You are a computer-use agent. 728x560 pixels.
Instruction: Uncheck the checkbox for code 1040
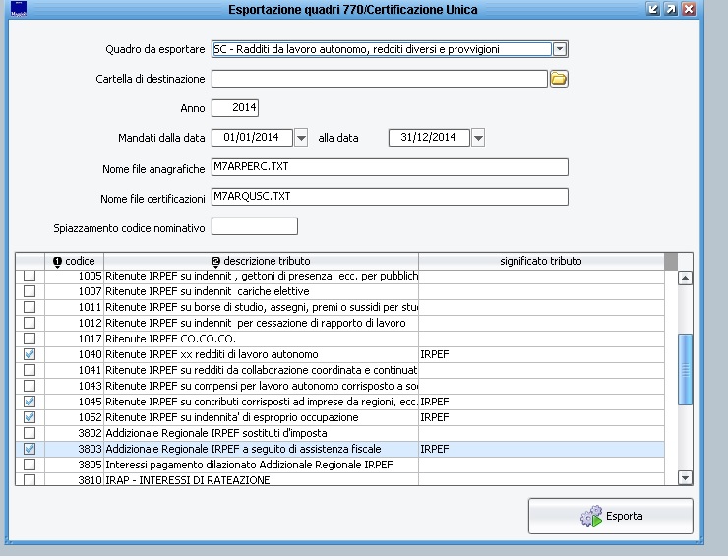[x=30, y=354]
